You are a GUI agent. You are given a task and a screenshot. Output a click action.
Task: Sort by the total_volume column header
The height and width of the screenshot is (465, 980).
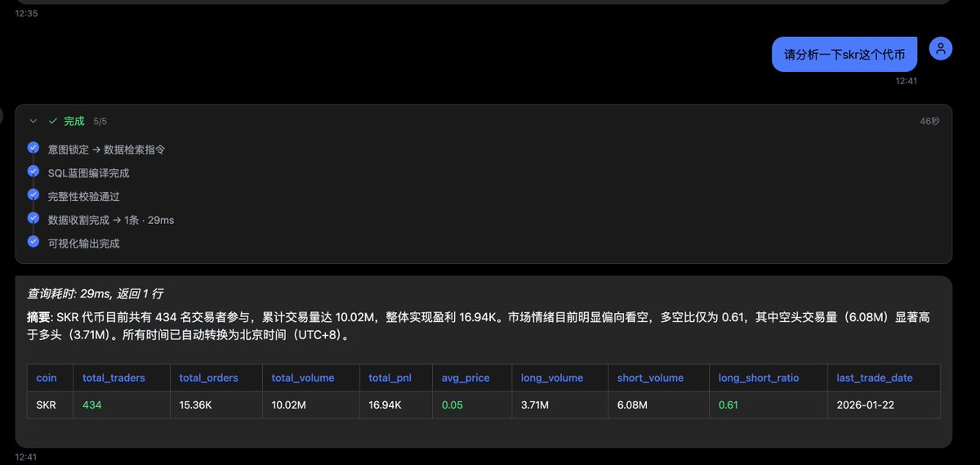[x=310, y=378]
